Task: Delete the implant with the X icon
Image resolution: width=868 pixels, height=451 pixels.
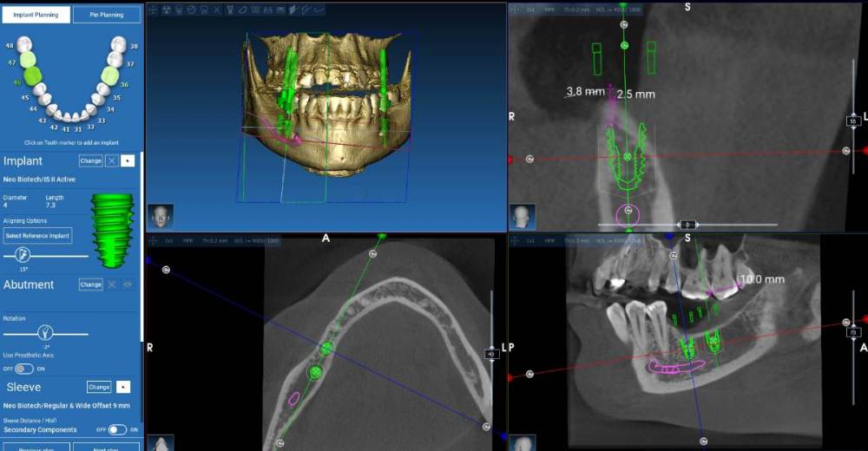Action: pyautogui.click(x=111, y=161)
